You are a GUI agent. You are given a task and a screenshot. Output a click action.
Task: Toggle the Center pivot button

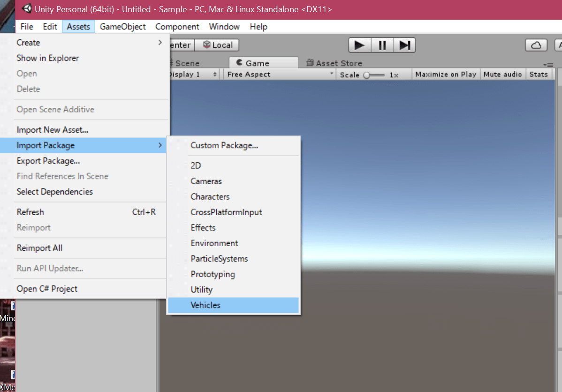[x=182, y=45]
